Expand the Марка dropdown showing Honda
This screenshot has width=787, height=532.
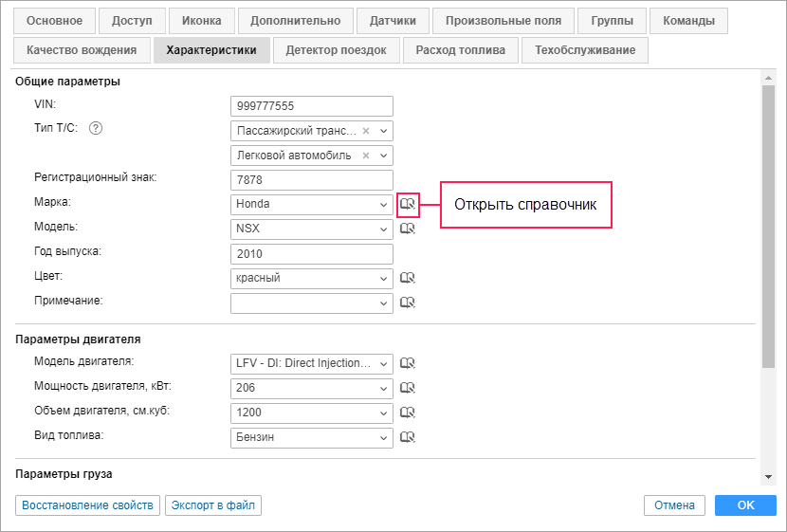(383, 204)
